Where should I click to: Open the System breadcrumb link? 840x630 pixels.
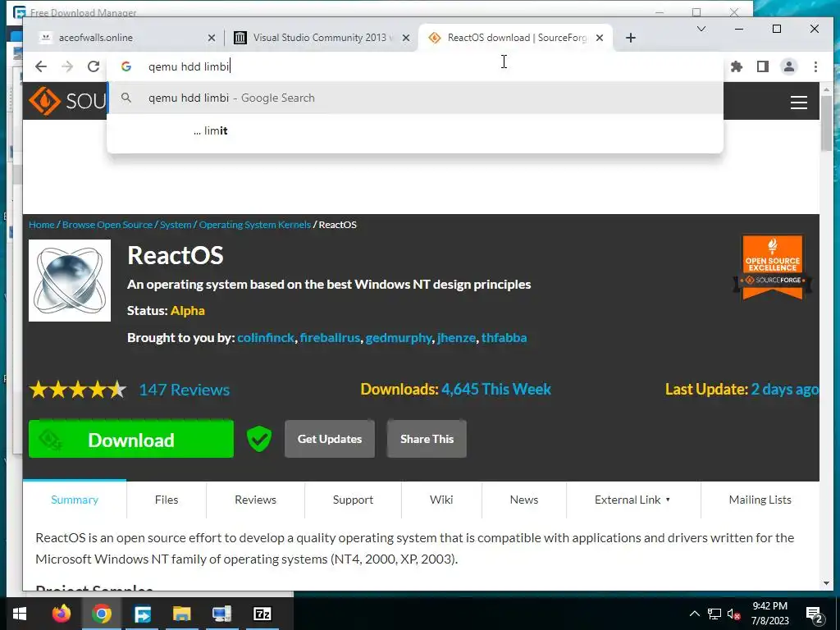176,225
